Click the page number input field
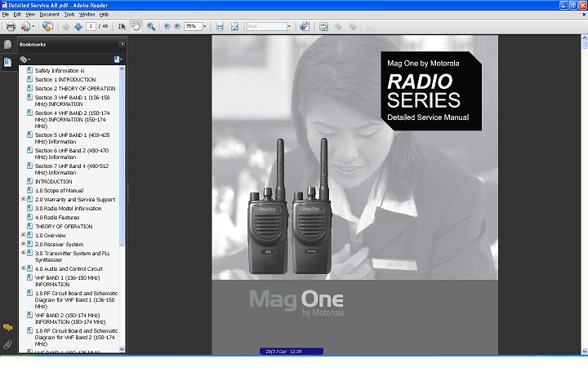This screenshot has width=588, height=376. pyautogui.click(x=91, y=26)
